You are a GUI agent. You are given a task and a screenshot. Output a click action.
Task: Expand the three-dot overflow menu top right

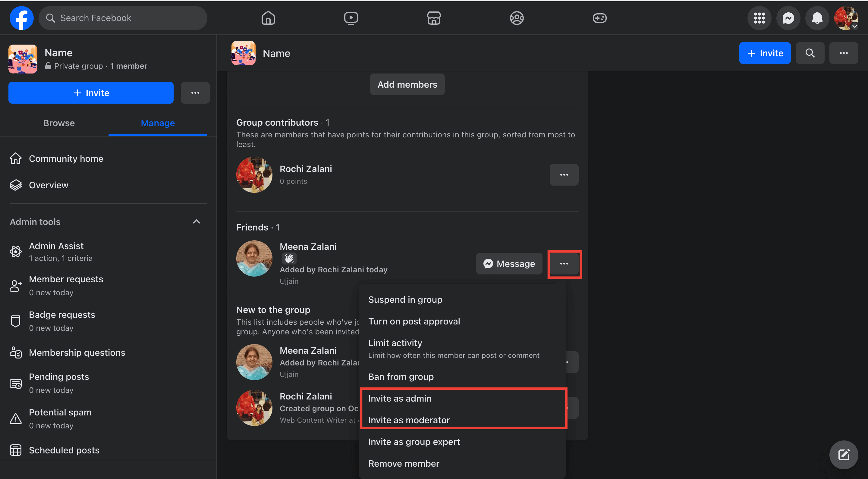[x=844, y=52]
